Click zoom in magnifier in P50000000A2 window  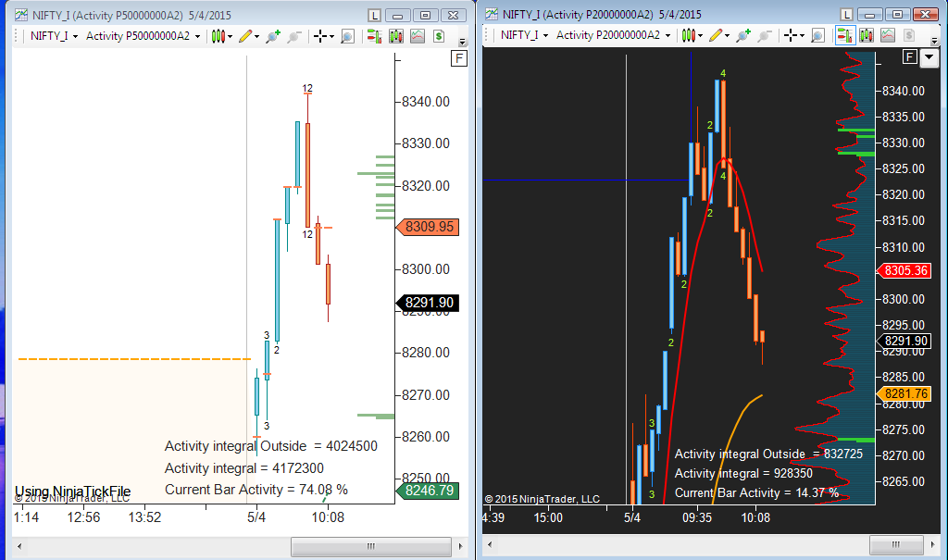tap(273, 36)
